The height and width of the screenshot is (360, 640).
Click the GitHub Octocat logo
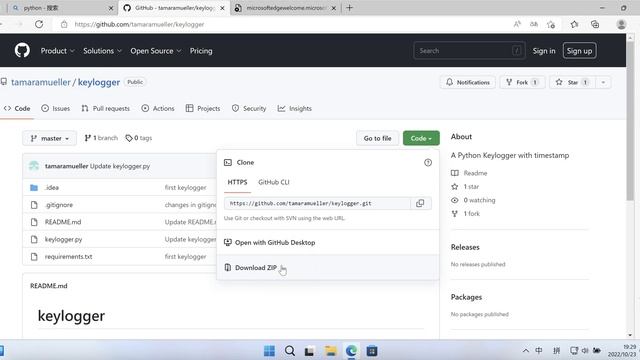pyautogui.click(x=22, y=51)
